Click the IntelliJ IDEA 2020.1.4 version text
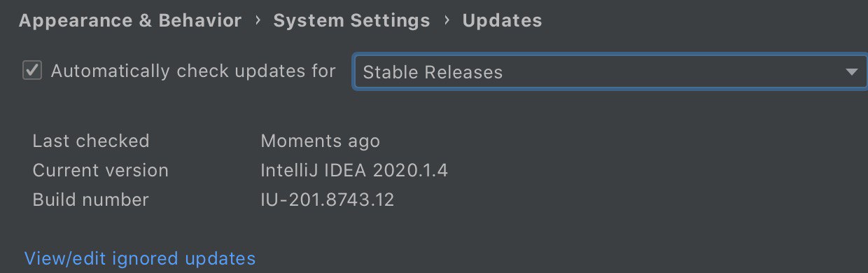 tap(354, 170)
